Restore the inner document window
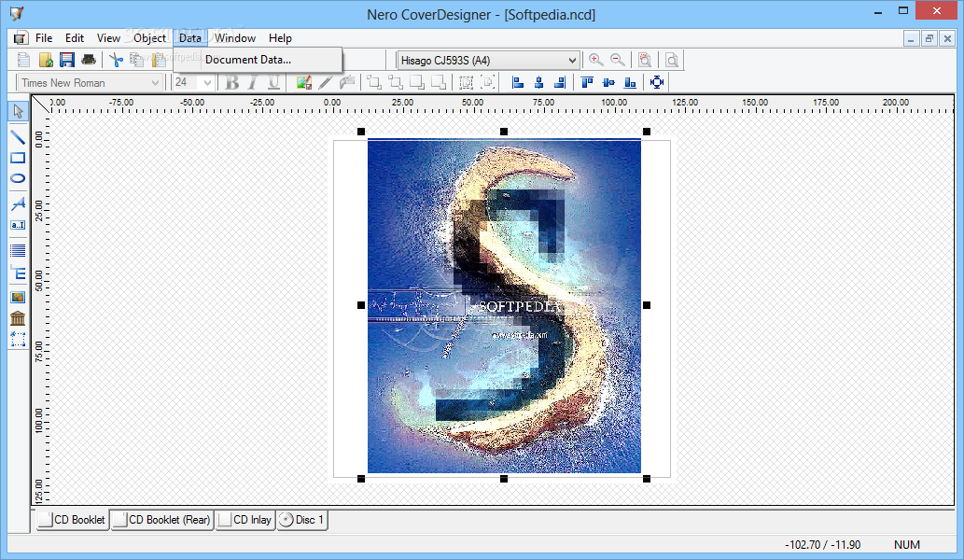This screenshot has width=964, height=560. coord(929,38)
